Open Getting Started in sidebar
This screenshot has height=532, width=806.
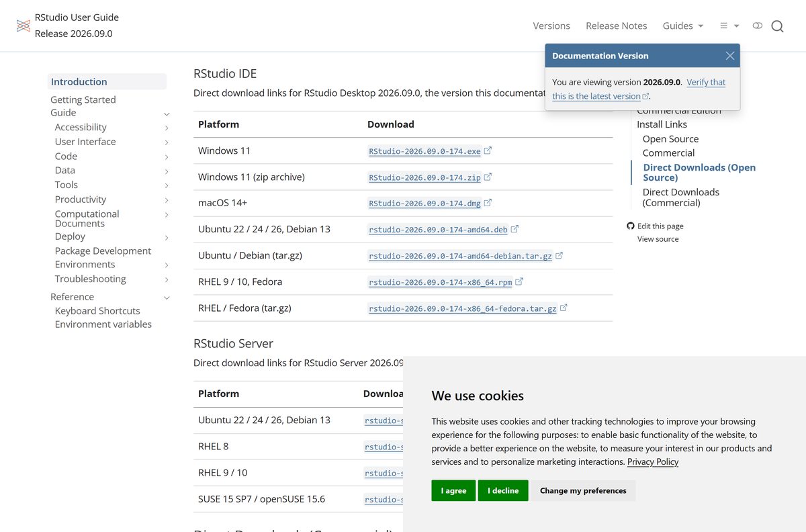tap(83, 99)
